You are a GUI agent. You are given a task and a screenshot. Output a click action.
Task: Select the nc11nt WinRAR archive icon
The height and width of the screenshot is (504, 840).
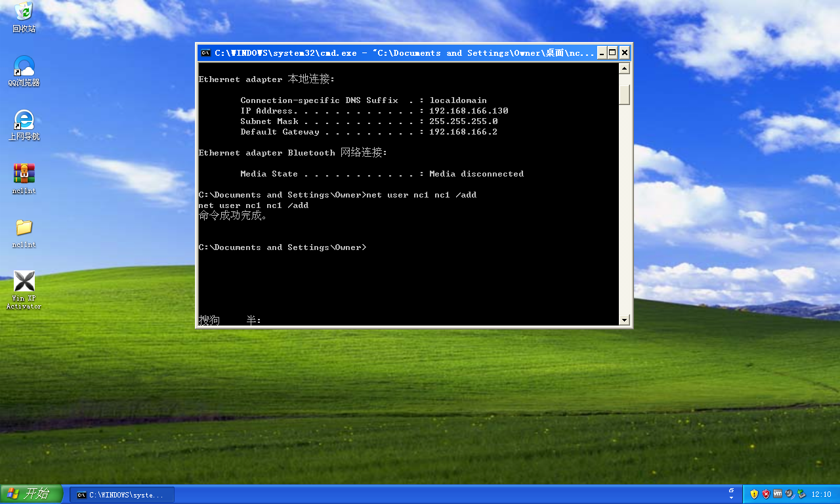tap(24, 179)
